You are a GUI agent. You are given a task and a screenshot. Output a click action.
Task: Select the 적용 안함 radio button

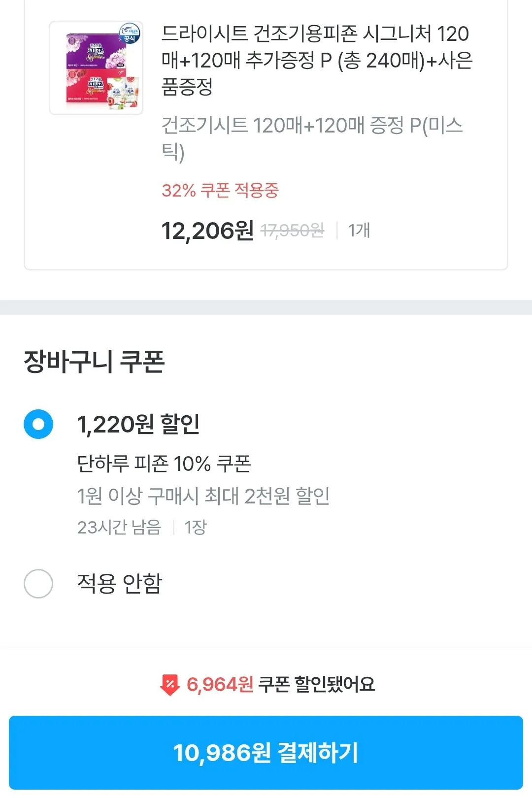pos(38,584)
